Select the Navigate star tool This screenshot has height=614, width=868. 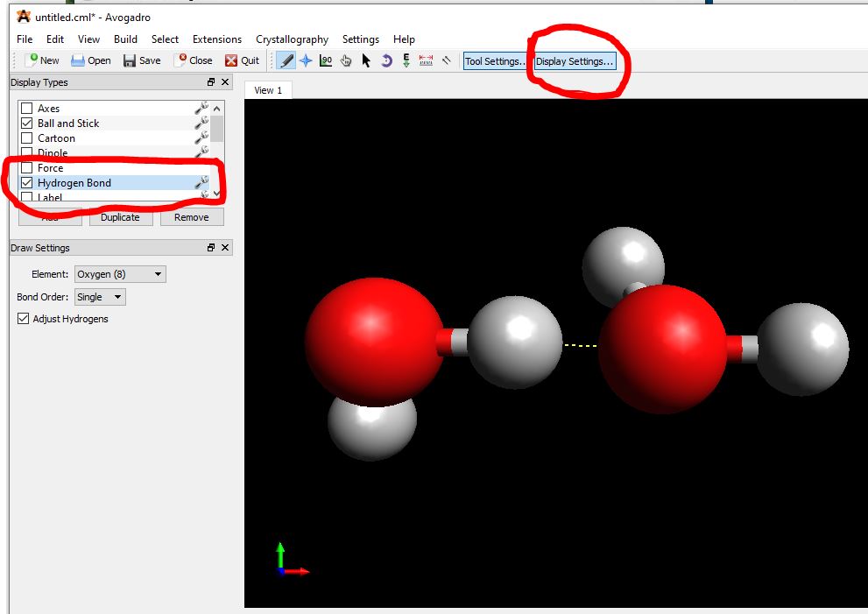point(306,60)
